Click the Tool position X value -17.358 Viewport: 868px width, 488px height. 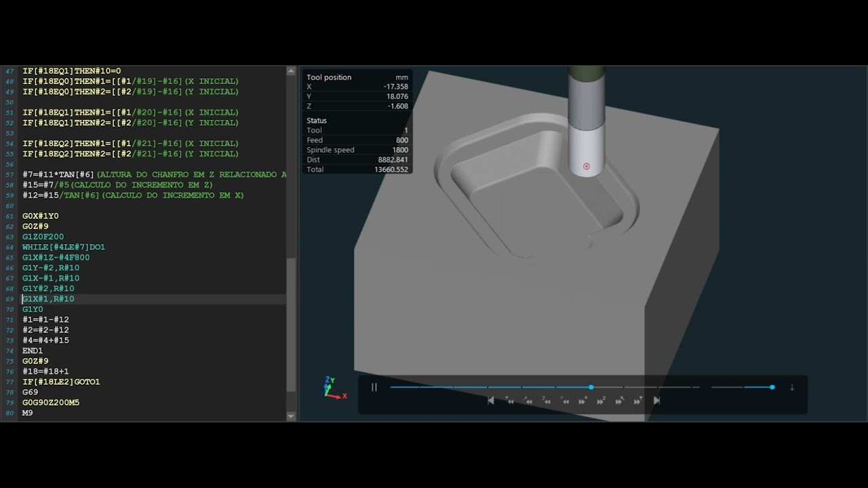pos(396,87)
